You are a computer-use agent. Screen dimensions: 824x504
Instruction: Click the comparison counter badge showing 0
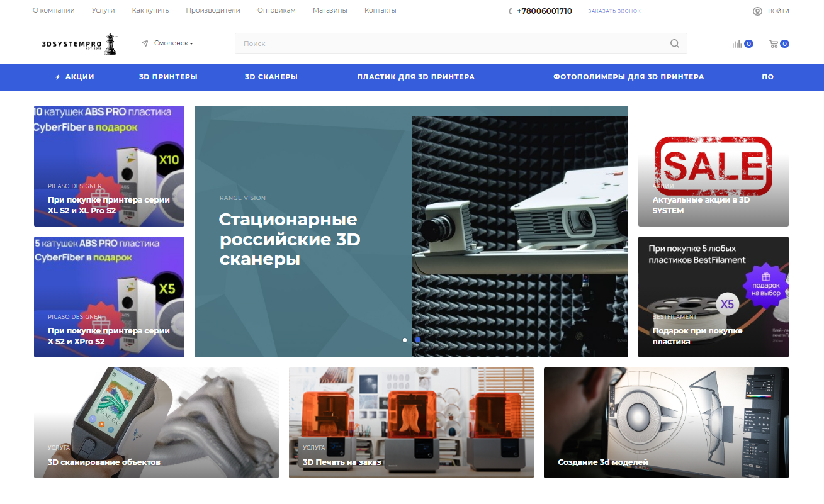748,44
